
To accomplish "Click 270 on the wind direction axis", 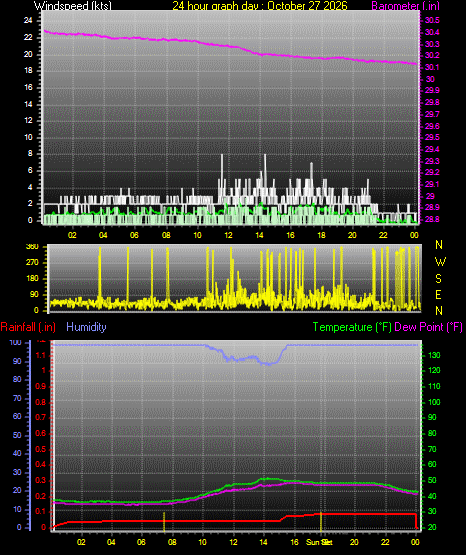I will [x=32, y=263].
